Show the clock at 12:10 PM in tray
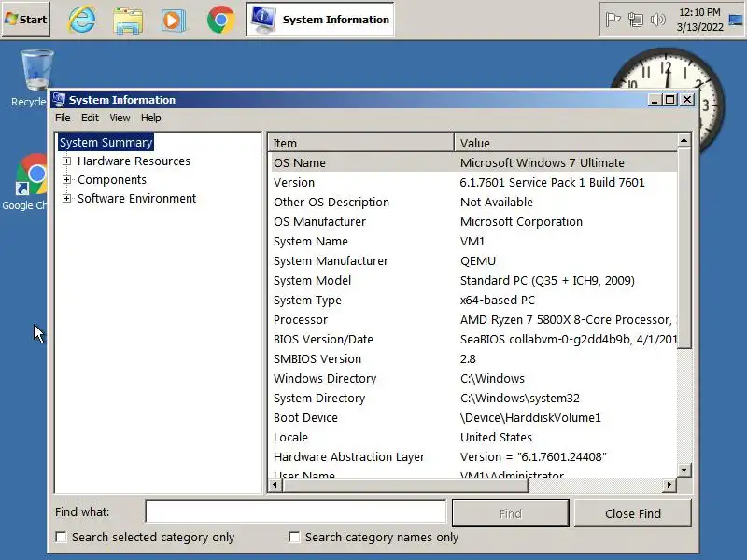Image resolution: width=747 pixels, height=560 pixels. coord(699,20)
